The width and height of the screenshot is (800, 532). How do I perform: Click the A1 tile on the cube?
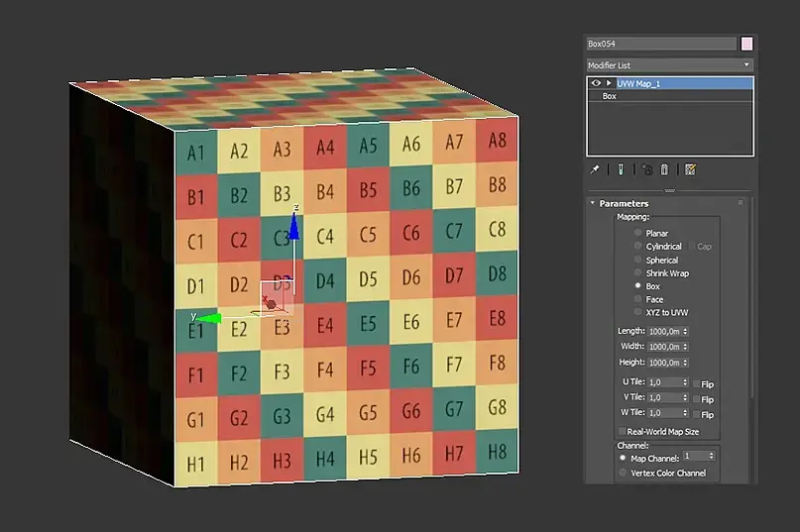tap(196, 152)
